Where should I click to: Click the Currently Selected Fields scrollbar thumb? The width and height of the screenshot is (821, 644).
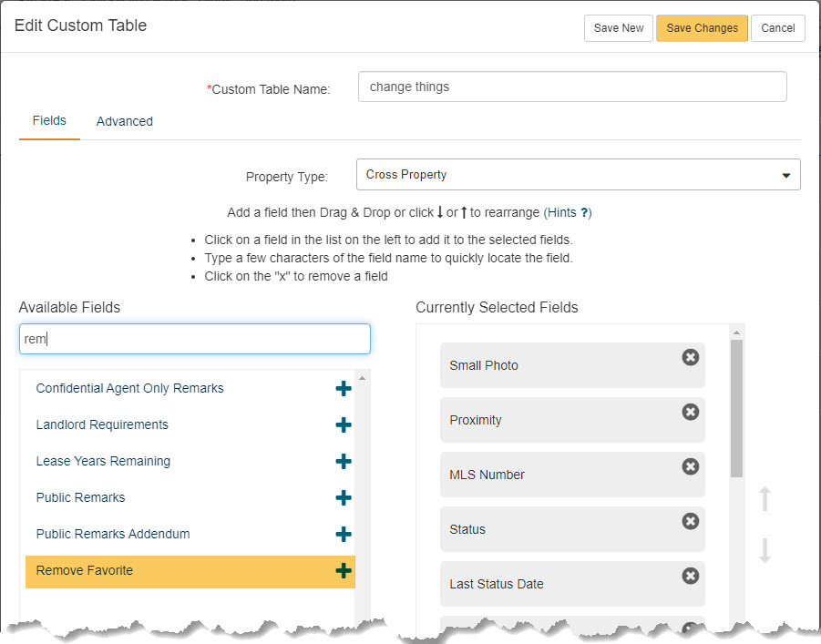736,408
